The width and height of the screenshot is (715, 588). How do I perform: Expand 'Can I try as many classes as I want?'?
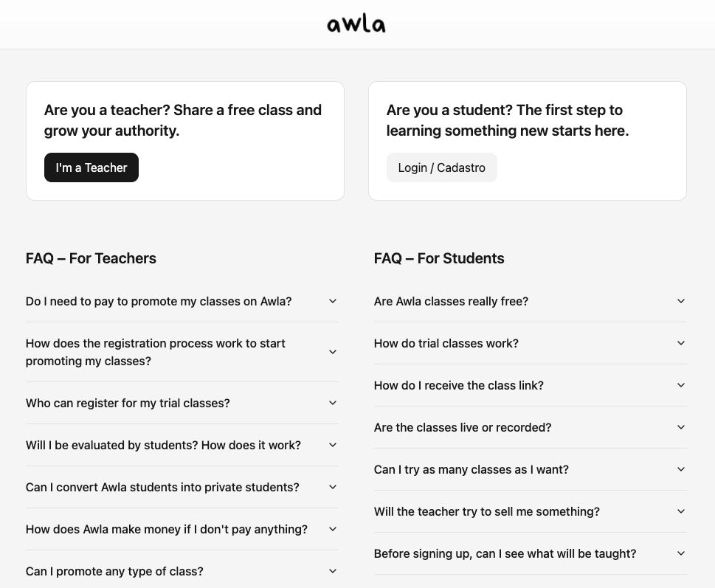[471, 469]
